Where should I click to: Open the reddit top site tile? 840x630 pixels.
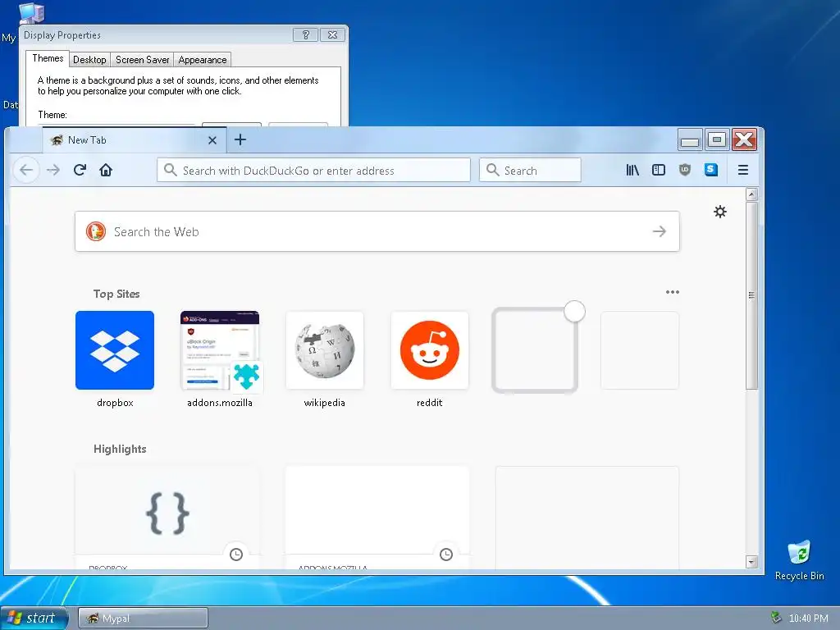click(x=430, y=350)
